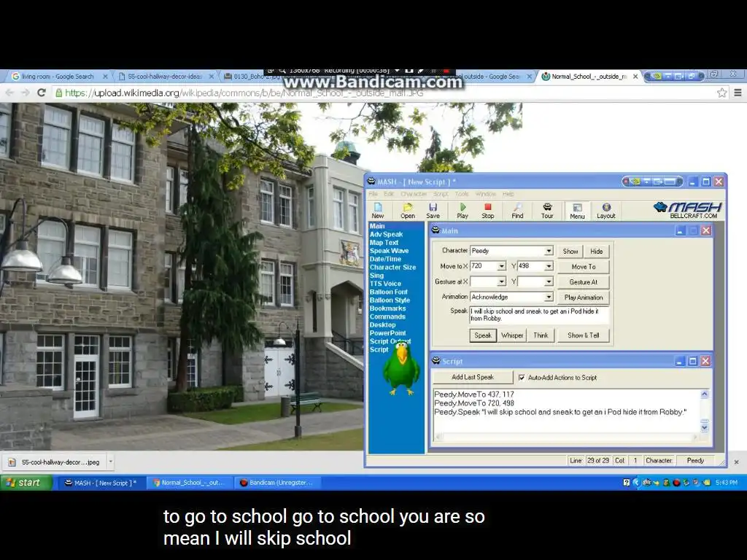Open the Layout toolbar icon

(x=606, y=211)
